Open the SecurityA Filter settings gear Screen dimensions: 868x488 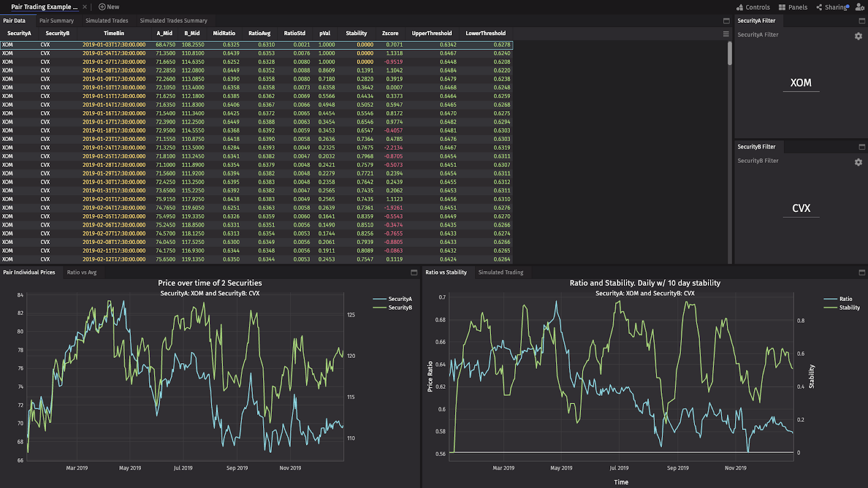pos(858,36)
